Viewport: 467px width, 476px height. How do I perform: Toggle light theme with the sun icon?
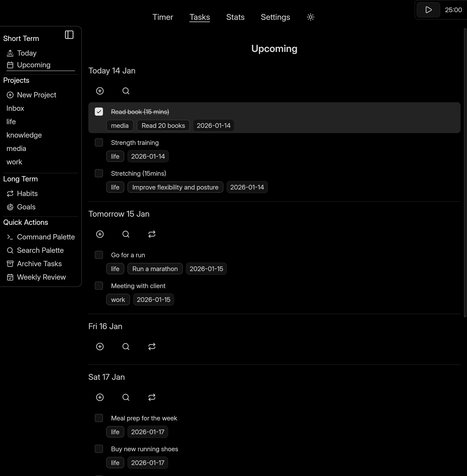(x=310, y=17)
